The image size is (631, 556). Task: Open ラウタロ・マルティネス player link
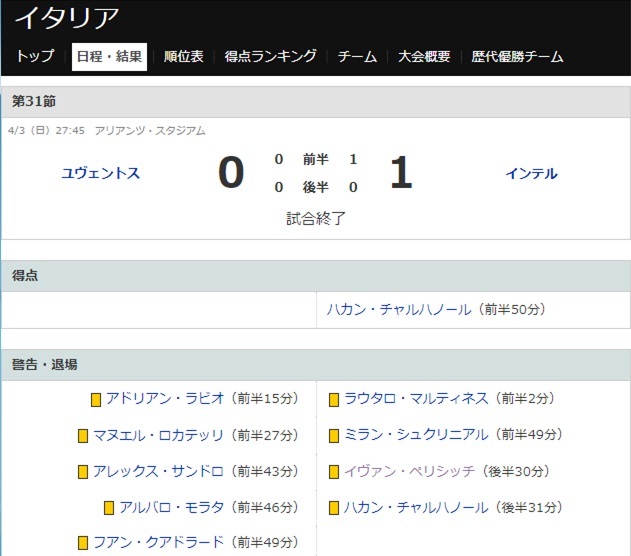tap(417, 398)
